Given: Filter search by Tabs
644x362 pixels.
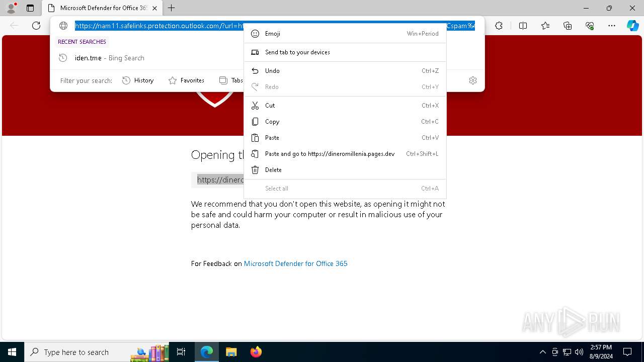Looking at the screenshot, I should click(231, 80).
